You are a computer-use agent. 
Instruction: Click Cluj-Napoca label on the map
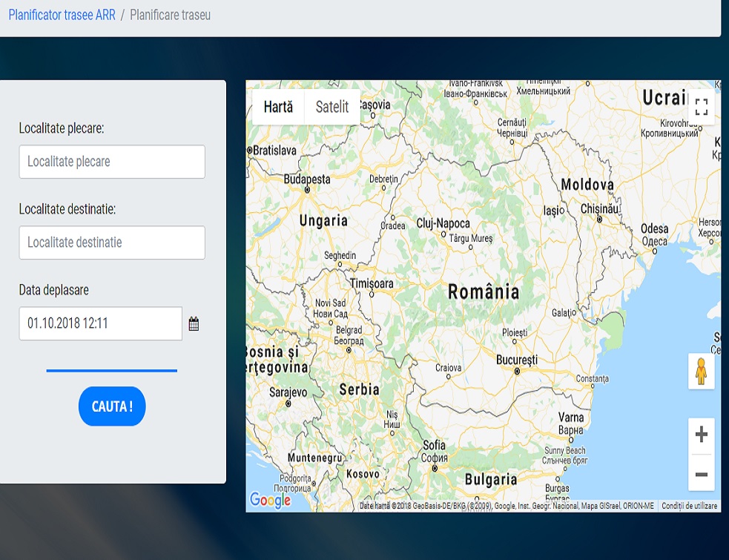[x=443, y=223]
